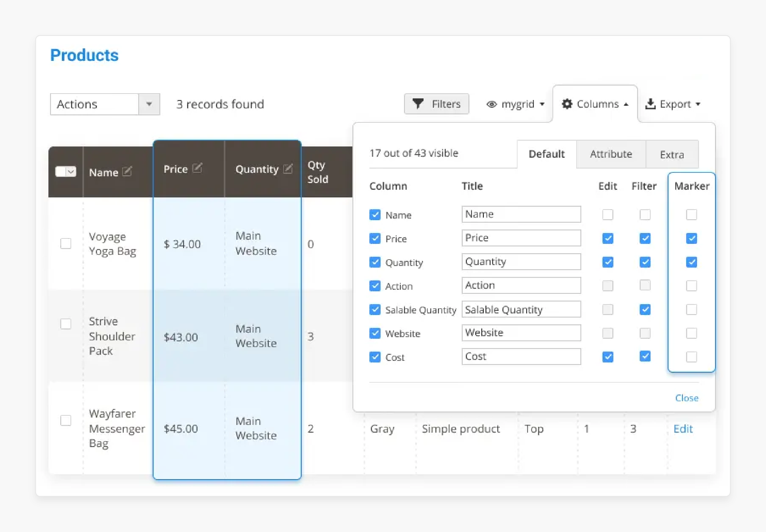The image size is (766, 532).
Task: Click the Export button label
Action: [675, 104]
